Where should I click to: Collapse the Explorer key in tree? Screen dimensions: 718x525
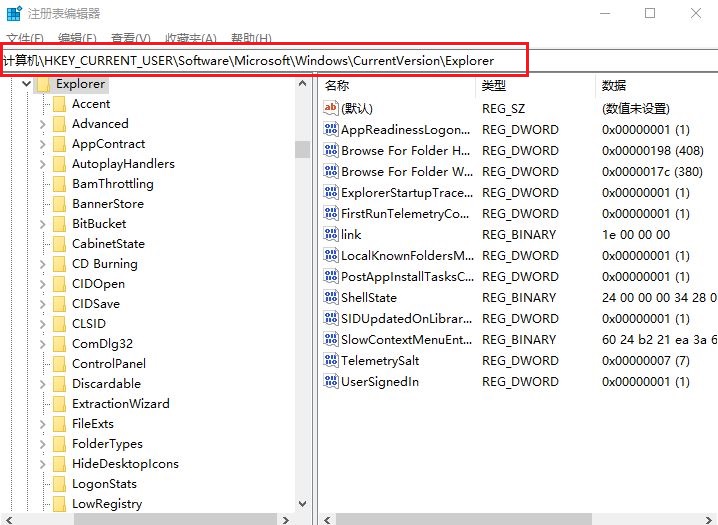tap(27, 84)
